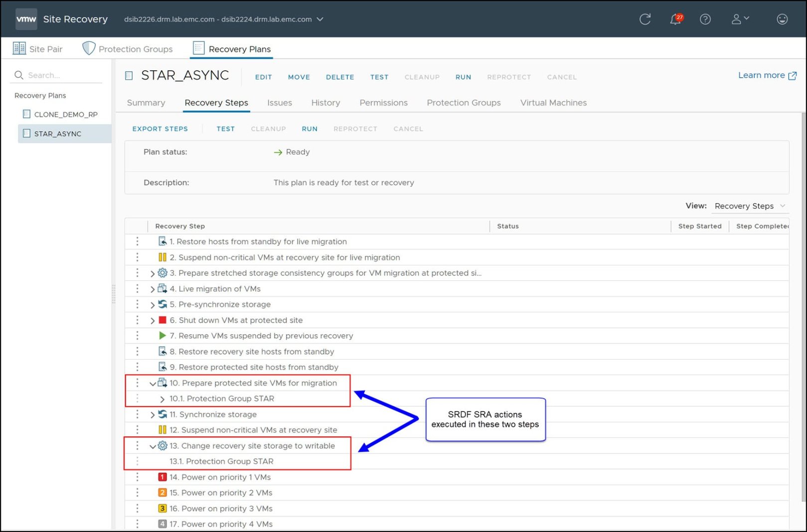Click the TEST button next to Export Steps

(225, 129)
